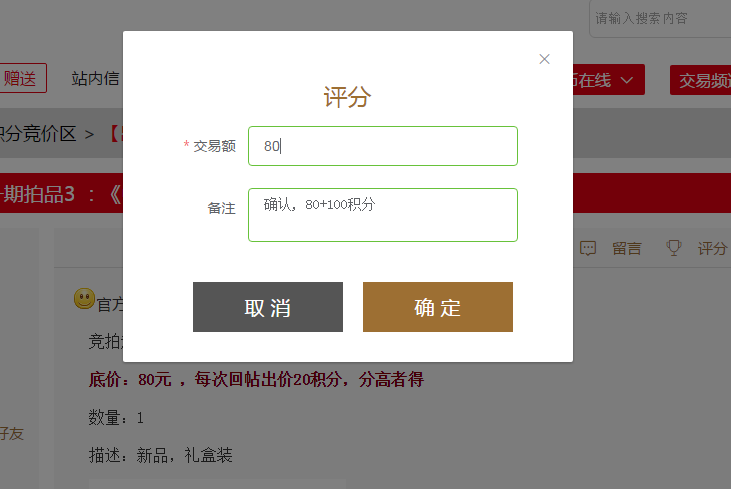This screenshot has width=731, height=489.
Task: Close the 评分 dialog with the X icon
Action: [x=544, y=59]
